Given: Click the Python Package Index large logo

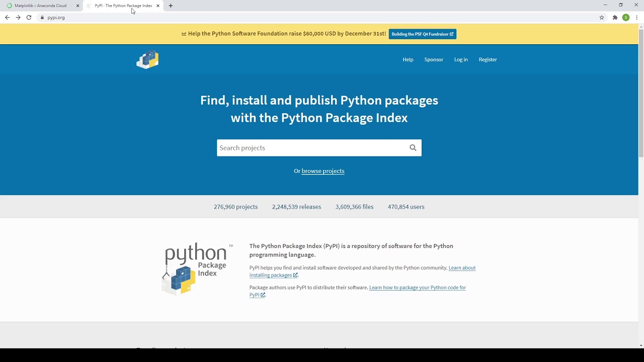Looking at the screenshot, I should (197, 268).
